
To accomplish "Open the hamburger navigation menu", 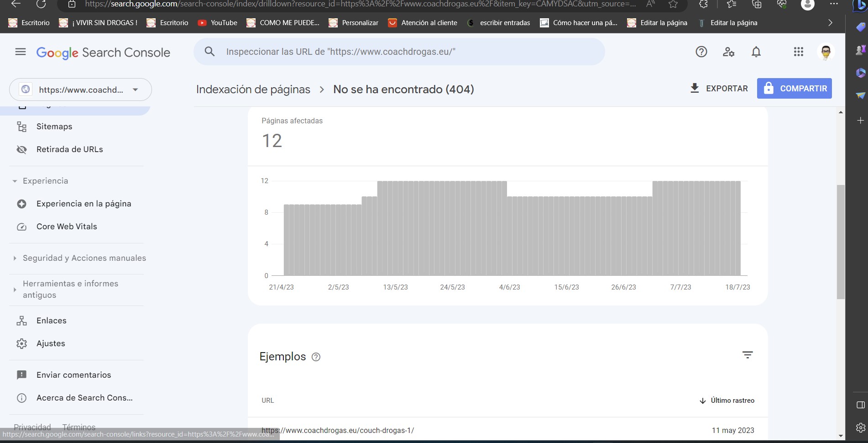I will click(21, 52).
